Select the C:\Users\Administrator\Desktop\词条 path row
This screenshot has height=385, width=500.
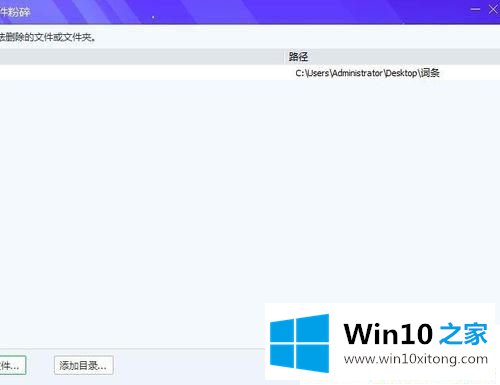coord(250,73)
